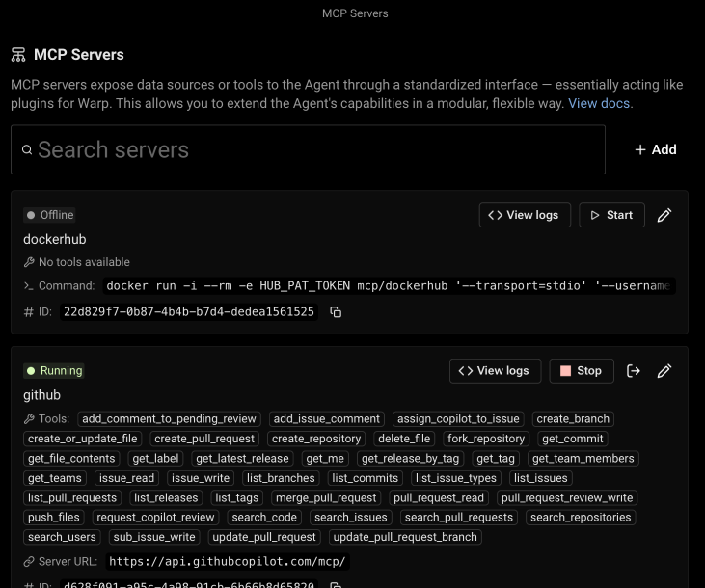
Task: Click the Running status badge
Action: coord(54,371)
